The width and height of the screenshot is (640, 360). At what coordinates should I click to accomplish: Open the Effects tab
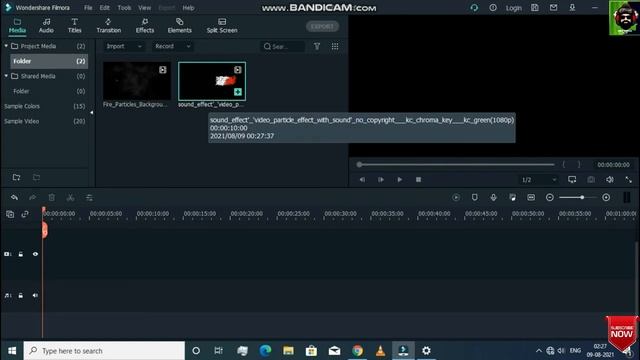tap(145, 25)
